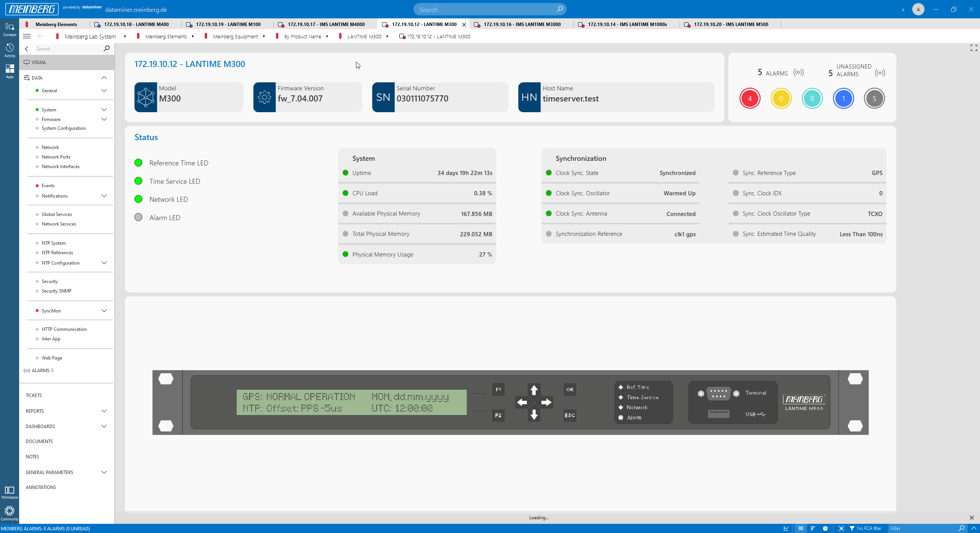Open the Activity sidebar panel

click(10, 51)
